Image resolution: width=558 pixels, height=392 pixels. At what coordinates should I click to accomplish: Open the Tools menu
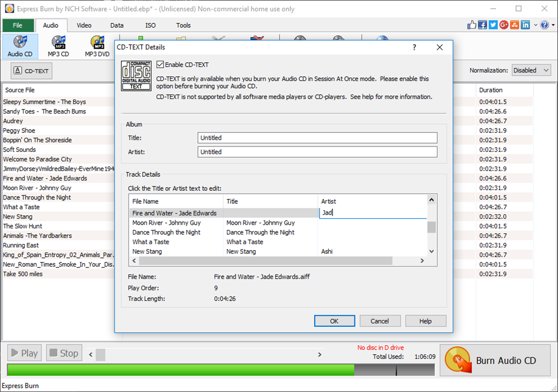(183, 25)
